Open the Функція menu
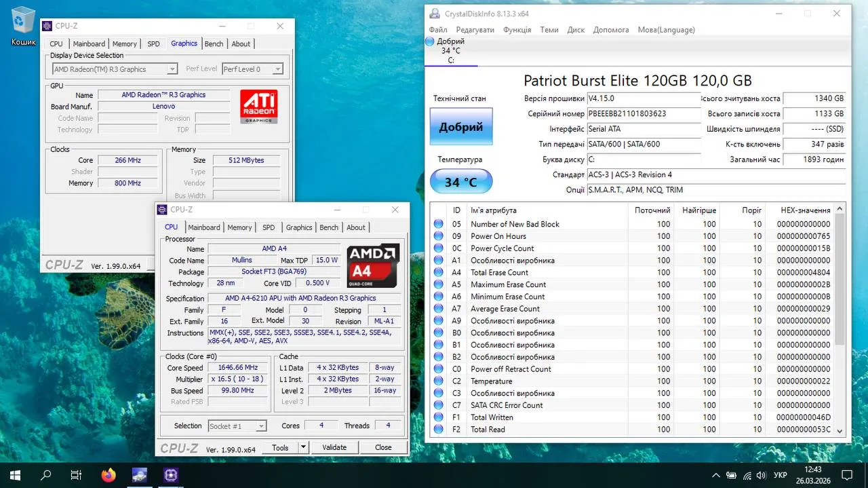This screenshot has width=868, height=488. [x=517, y=30]
